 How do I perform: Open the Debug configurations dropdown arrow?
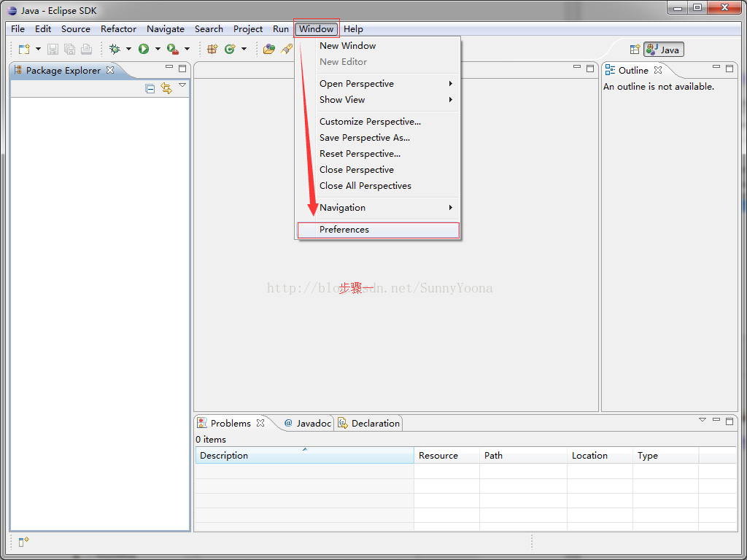point(128,49)
